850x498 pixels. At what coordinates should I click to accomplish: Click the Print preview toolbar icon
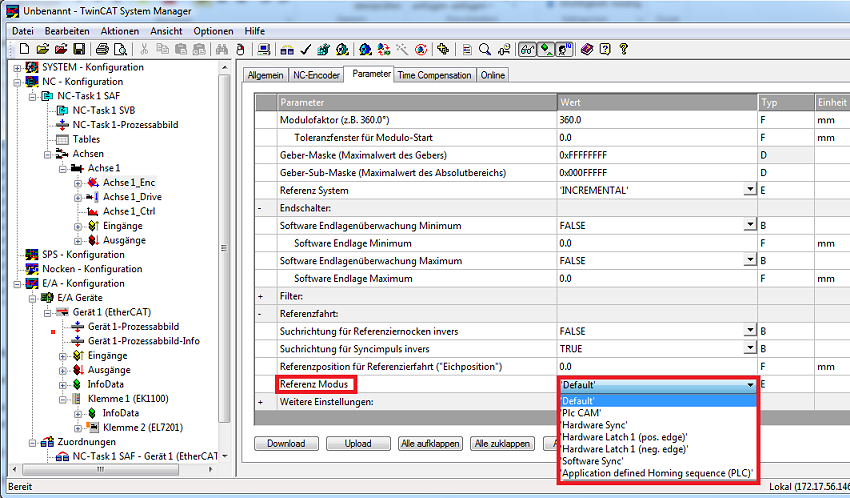click(120, 49)
